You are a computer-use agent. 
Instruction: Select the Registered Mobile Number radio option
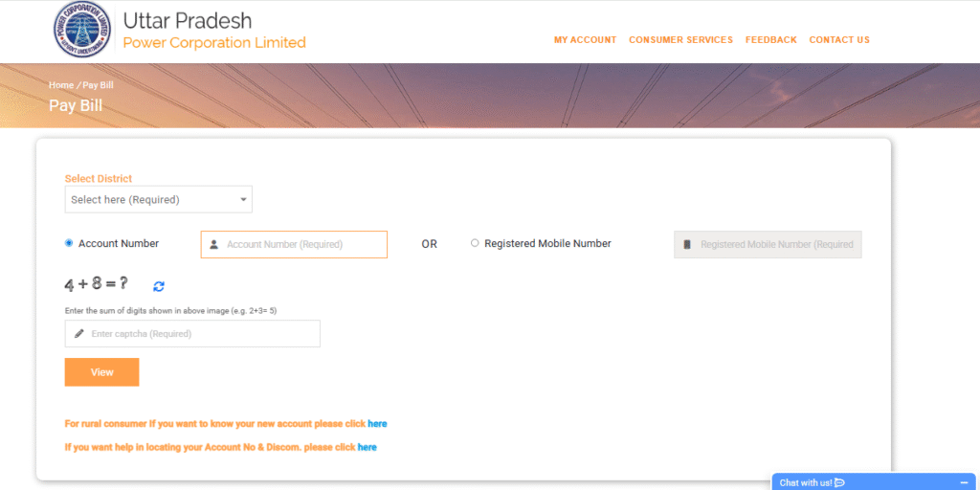click(475, 243)
